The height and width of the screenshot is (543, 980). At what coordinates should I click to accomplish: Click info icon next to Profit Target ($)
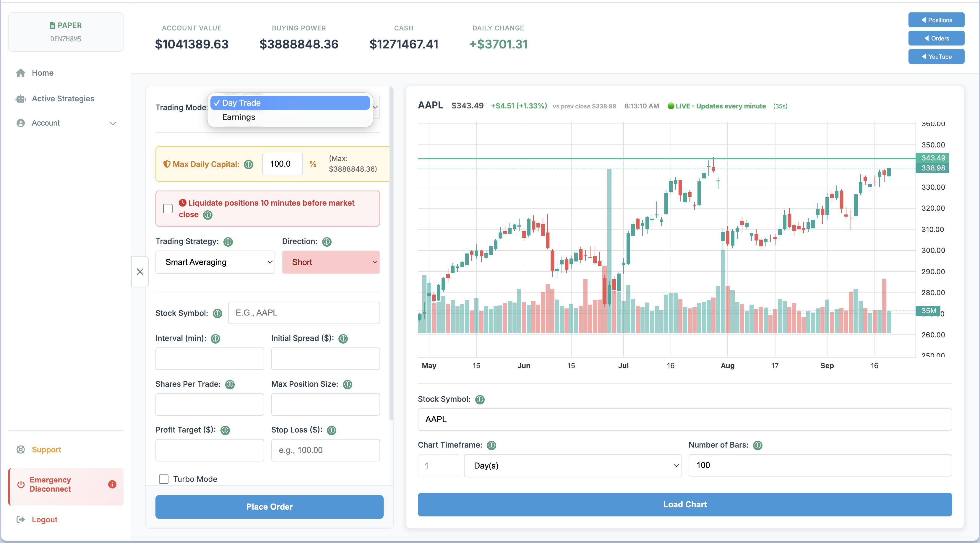click(225, 430)
